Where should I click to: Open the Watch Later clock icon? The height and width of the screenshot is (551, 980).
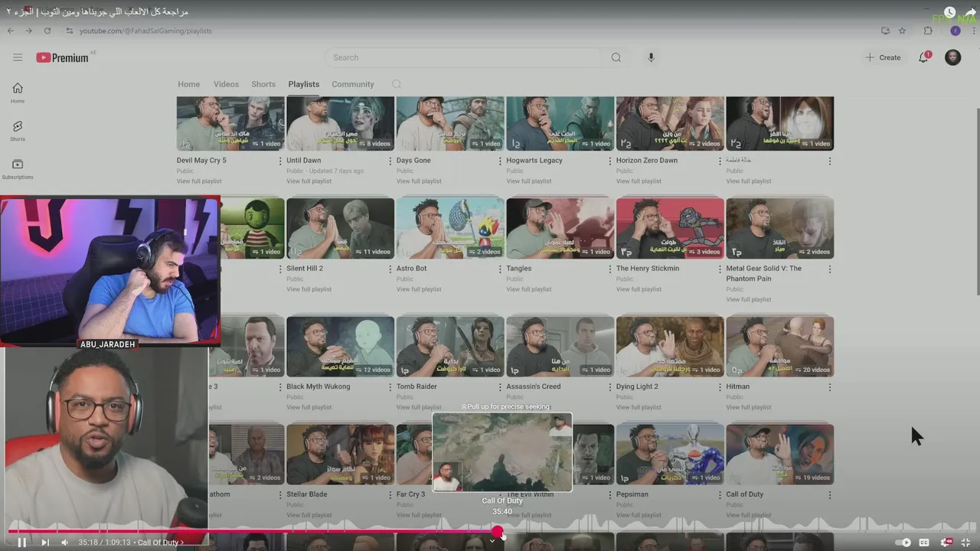949,12
